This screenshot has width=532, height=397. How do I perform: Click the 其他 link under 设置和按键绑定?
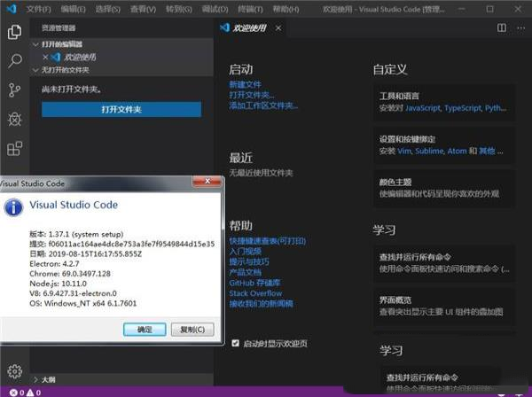tap(487, 151)
